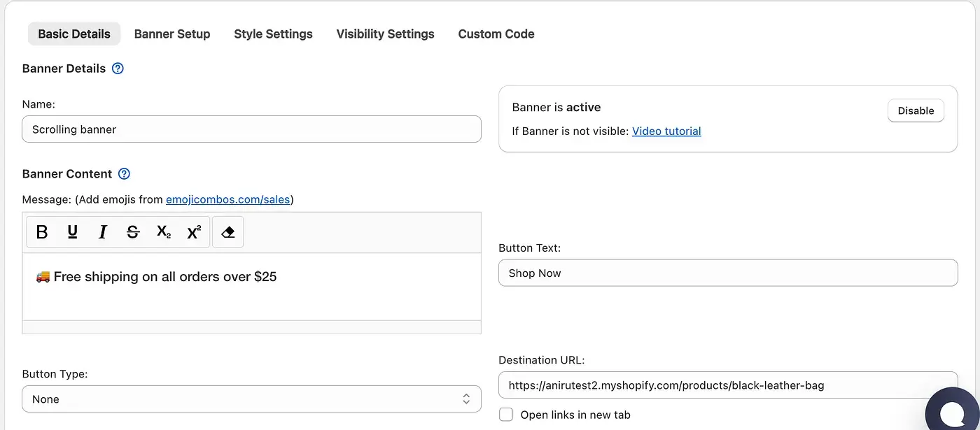The image size is (980, 430).
Task: Toggle italic formatting in message editor
Action: pyautogui.click(x=103, y=232)
